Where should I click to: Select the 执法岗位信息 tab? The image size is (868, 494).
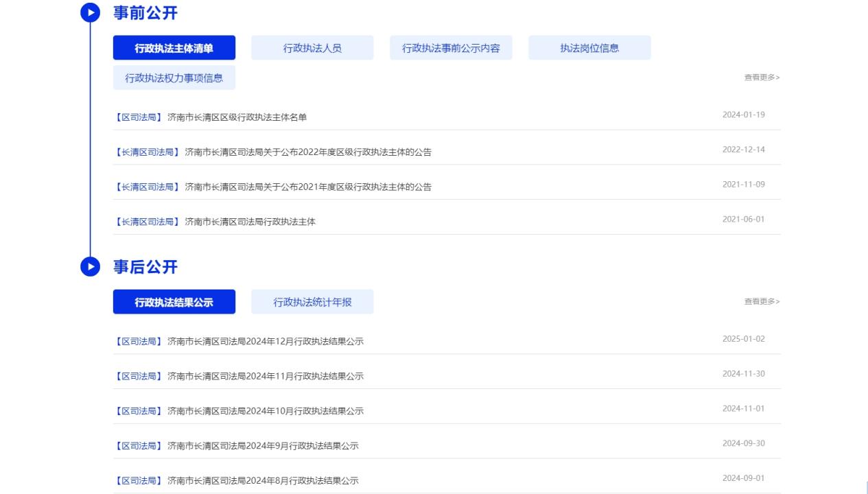589,48
